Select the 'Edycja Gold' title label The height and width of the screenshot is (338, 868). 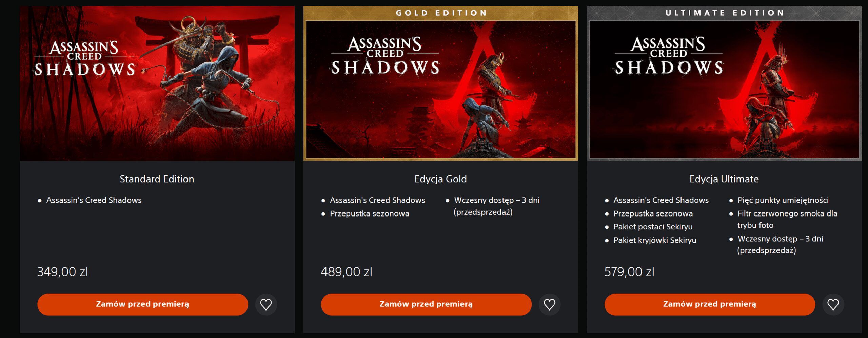pyautogui.click(x=440, y=179)
